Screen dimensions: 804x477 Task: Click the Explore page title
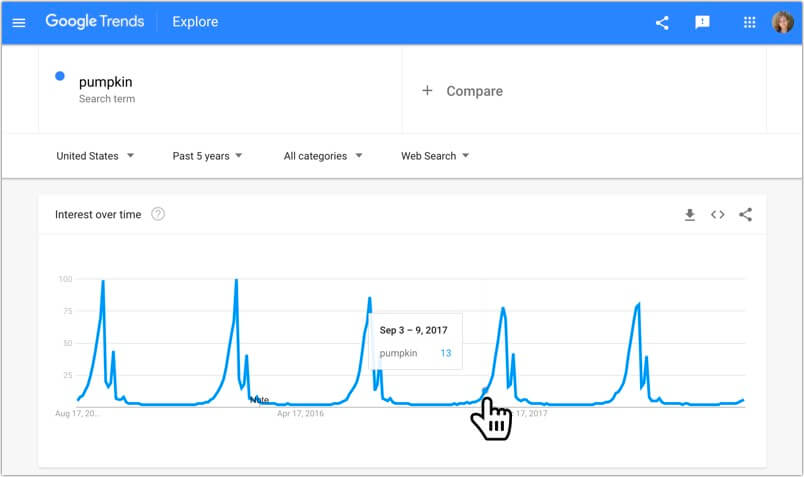195,22
